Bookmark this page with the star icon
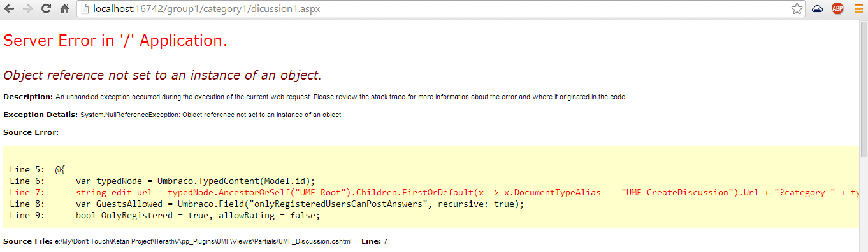Screen dimensions: 868x252 point(797,9)
